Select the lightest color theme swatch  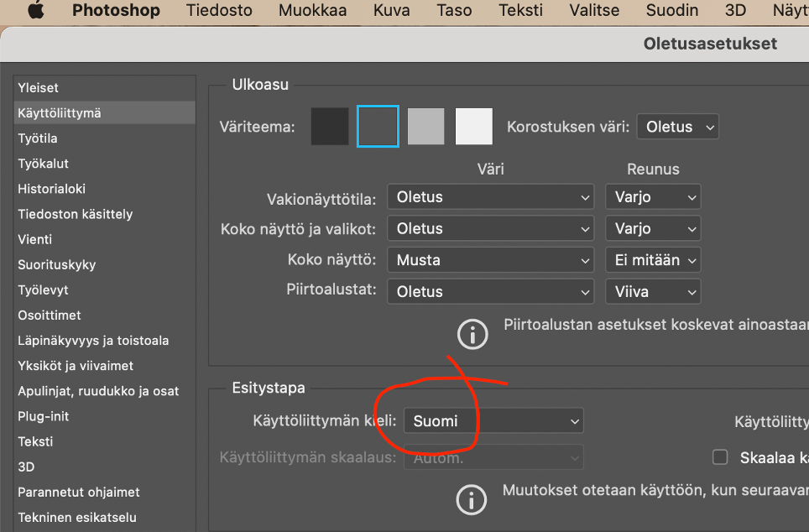474,127
